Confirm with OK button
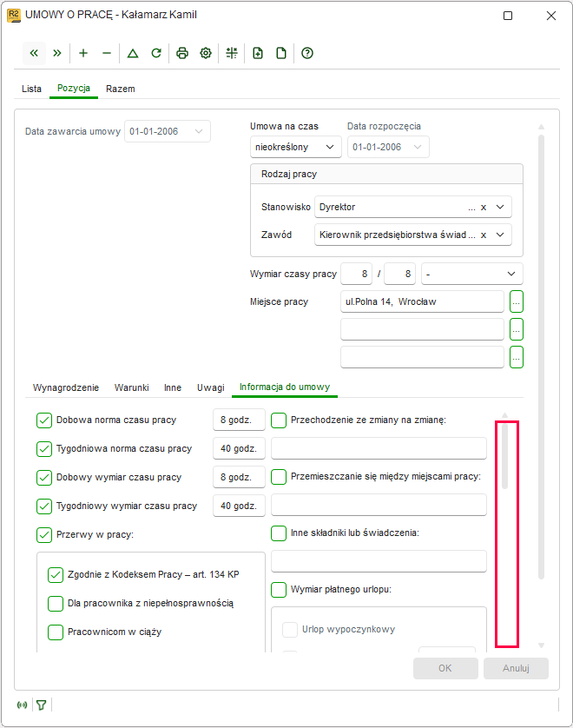 pos(445,669)
